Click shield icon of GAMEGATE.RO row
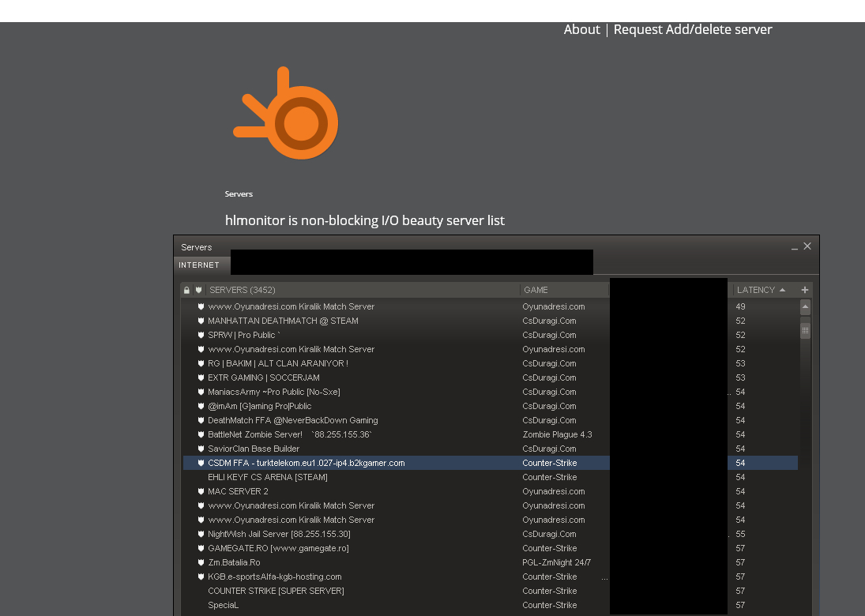The width and height of the screenshot is (865, 616). [201, 548]
